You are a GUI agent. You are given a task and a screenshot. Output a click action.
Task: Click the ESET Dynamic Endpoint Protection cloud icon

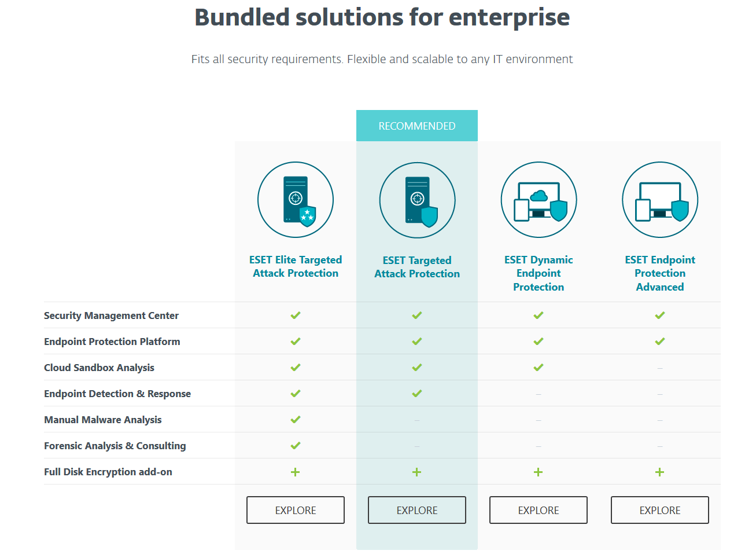click(x=539, y=200)
